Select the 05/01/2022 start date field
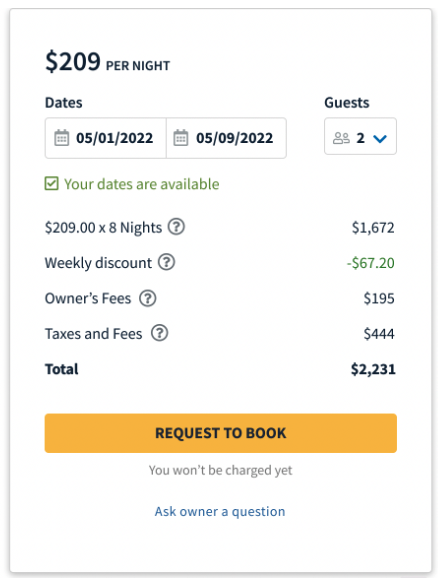438x581 pixels. click(106, 138)
